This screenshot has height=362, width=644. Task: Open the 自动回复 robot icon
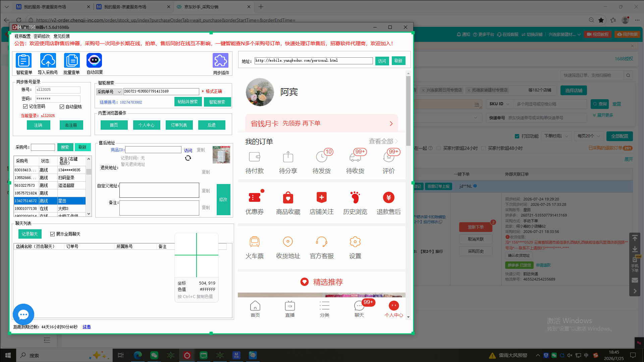point(94,61)
